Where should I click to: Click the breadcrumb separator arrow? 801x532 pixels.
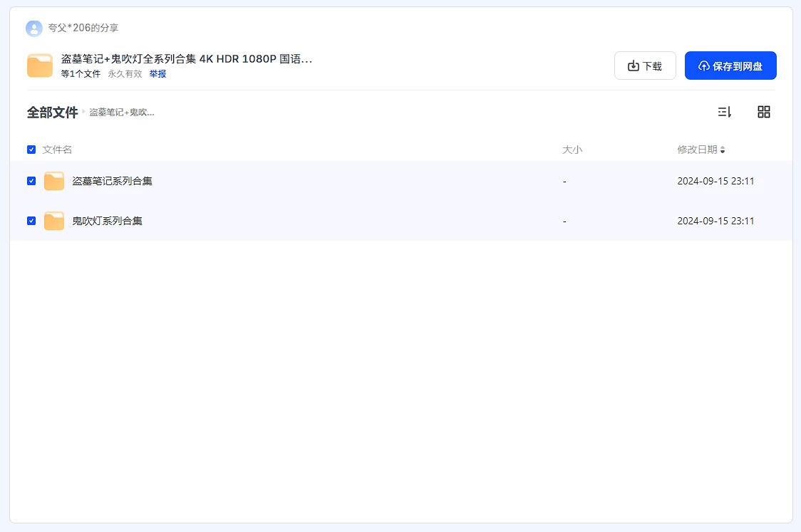pyautogui.click(x=83, y=112)
